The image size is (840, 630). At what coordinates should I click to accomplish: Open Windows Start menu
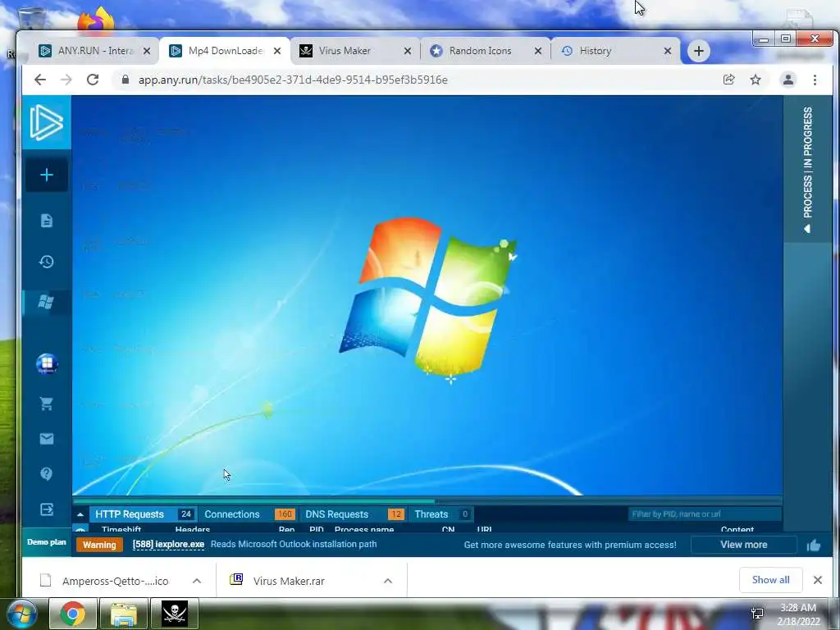[22, 614]
